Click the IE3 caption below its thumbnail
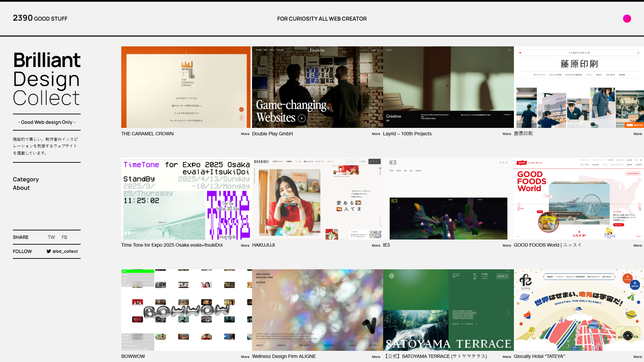Image resolution: width=644 pixels, height=362 pixels. click(x=387, y=245)
